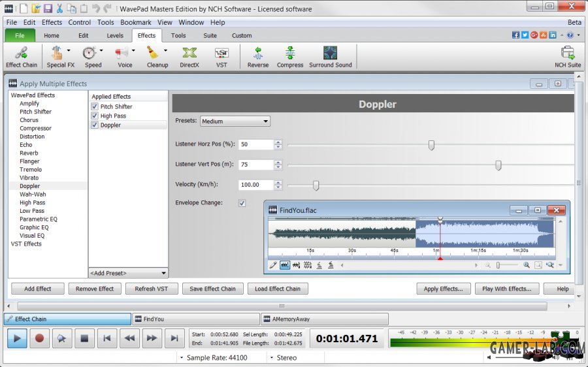
Task: Click the Play With Effects button
Action: point(507,289)
